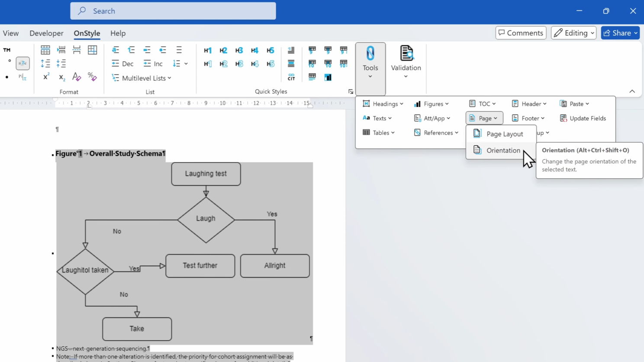This screenshot has width=644, height=362.
Task: Apply the subscript x₂ format
Action: (61, 77)
